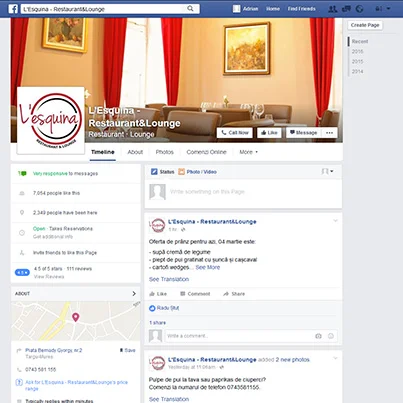Viewport: 403px width, 403px height.
Task: Open Find Friends in top bar
Action: coord(301,9)
